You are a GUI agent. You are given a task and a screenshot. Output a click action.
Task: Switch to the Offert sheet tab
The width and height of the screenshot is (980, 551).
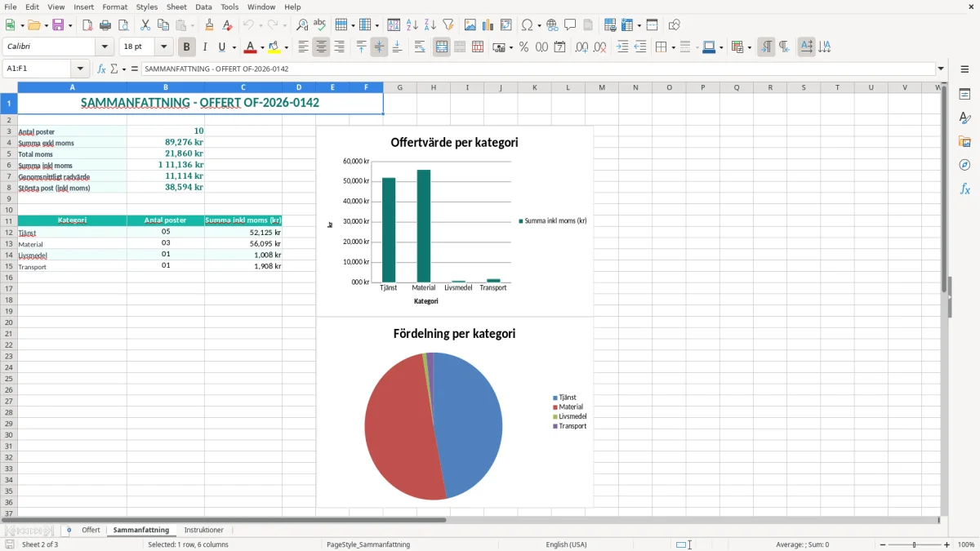click(x=91, y=530)
